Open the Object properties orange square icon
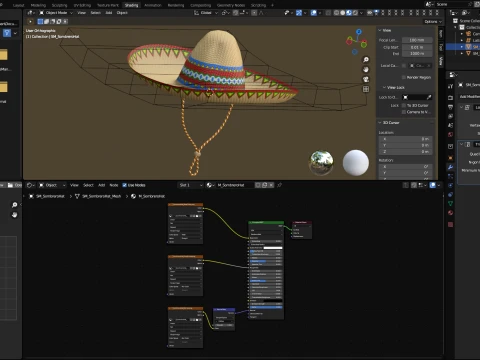The width and height of the screenshot is (480, 360). (x=451, y=158)
